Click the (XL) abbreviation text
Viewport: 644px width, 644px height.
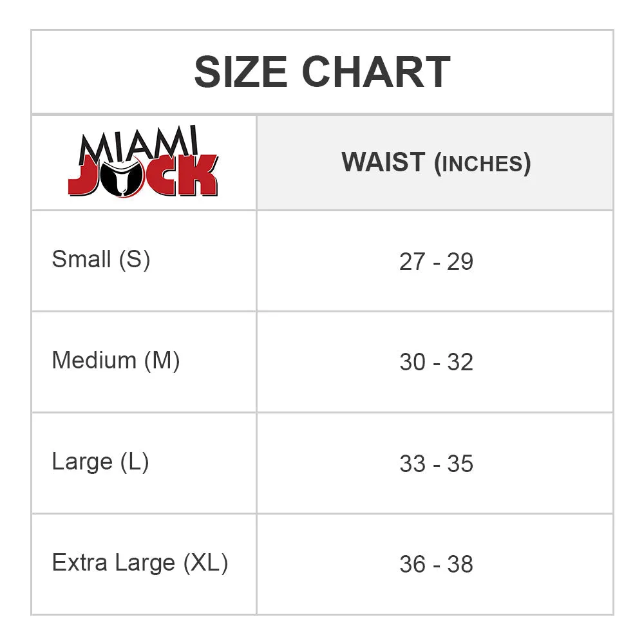(206, 563)
